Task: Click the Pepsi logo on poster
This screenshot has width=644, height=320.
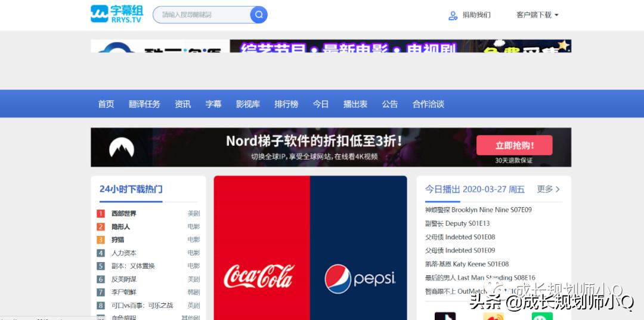Action: pos(360,278)
